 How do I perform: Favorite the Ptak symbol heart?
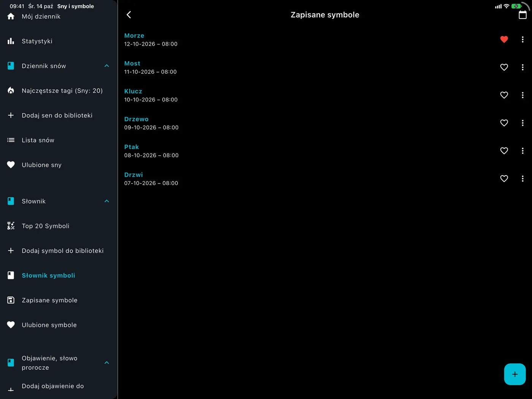tap(504, 151)
